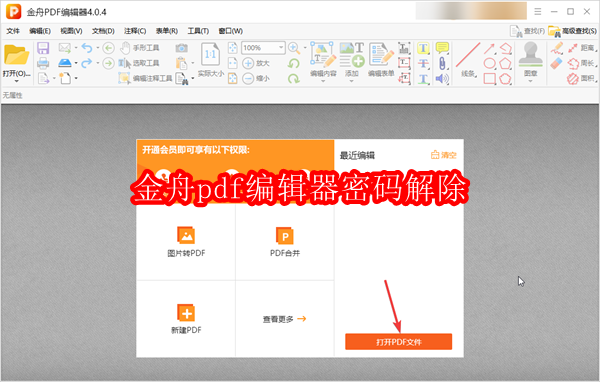
Task: Click the purple Save floppy disk icon
Action: click(43, 48)
